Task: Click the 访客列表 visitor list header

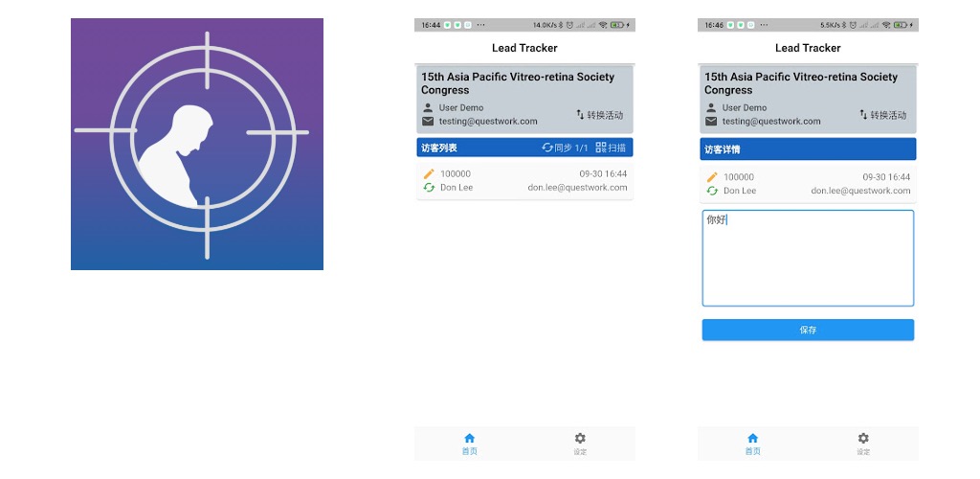Action: point(439,148)
